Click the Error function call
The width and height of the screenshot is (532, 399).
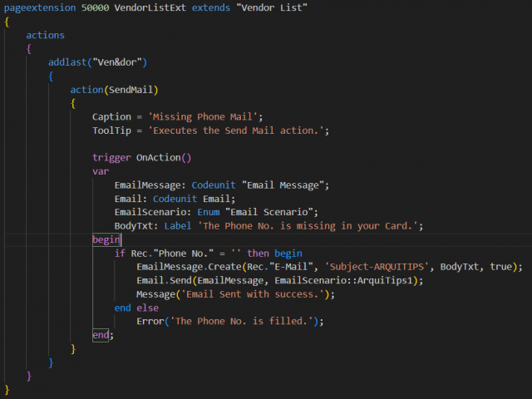click(153, 321)
